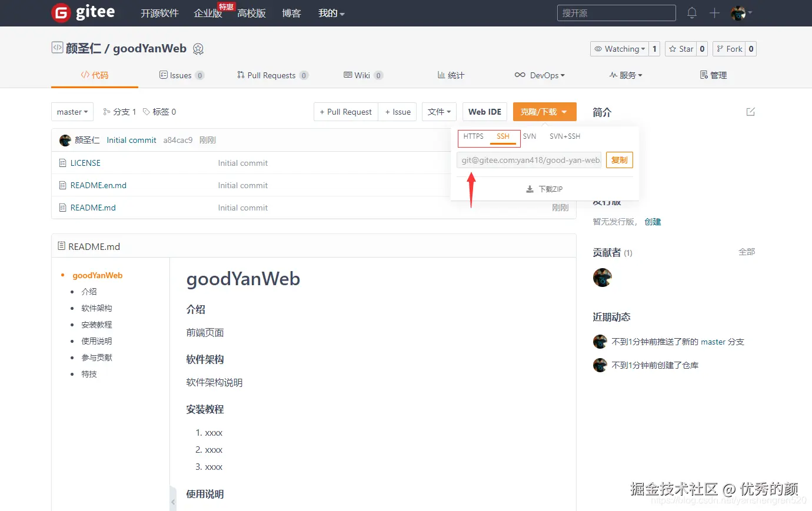
Task: Click avatar beside master branch push activity
Action: tap(600, 342)
